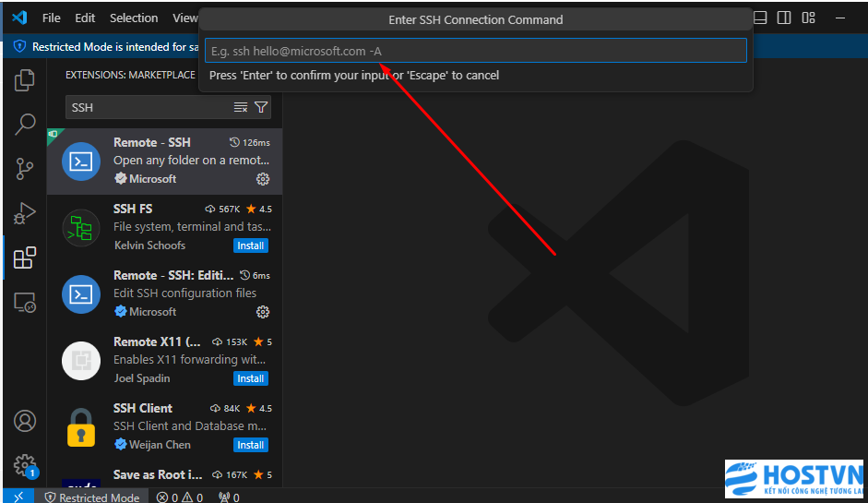Click the 'Edit SSH configuration files' description

coord(184,293)
